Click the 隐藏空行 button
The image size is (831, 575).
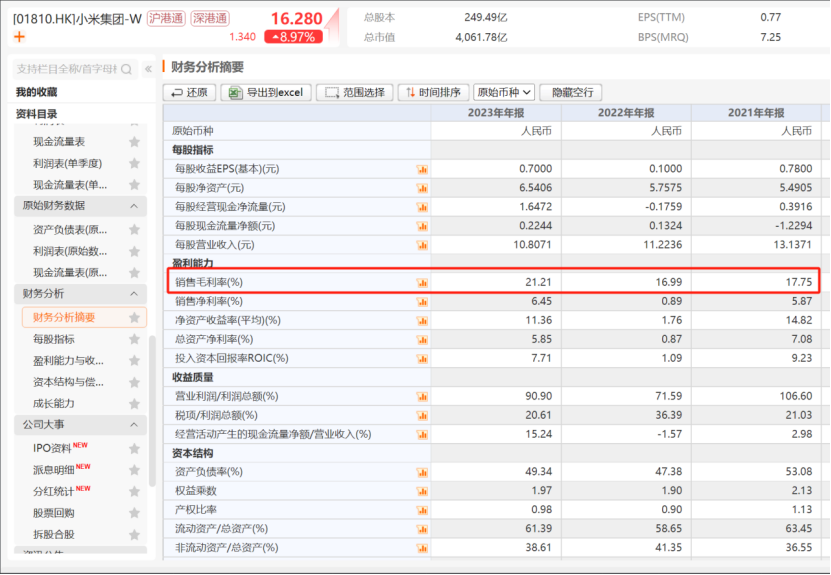(x=570, y=93)
